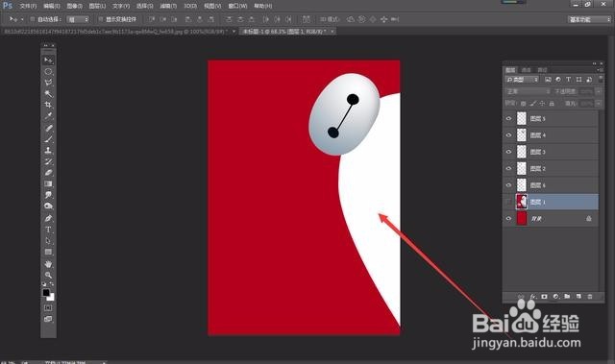Image resolution: width=615 pixels, height=364 pixels.
Task: Open the 文件(F) menu
Action: click(x=28, y=7)
